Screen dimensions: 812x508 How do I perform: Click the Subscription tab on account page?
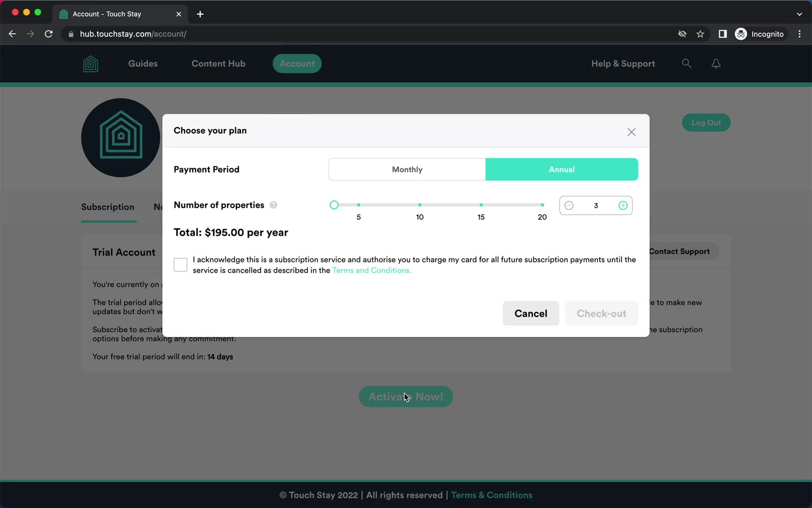tap(108, 207)
